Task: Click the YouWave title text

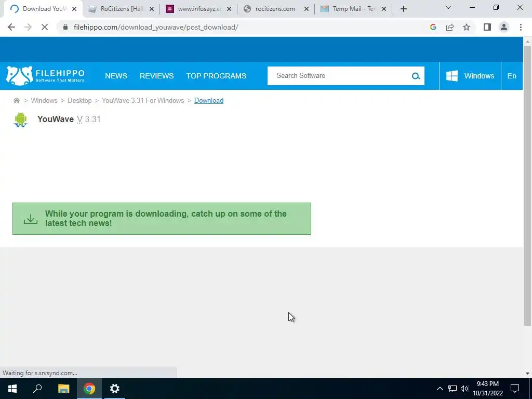Action: coord(56,119)
